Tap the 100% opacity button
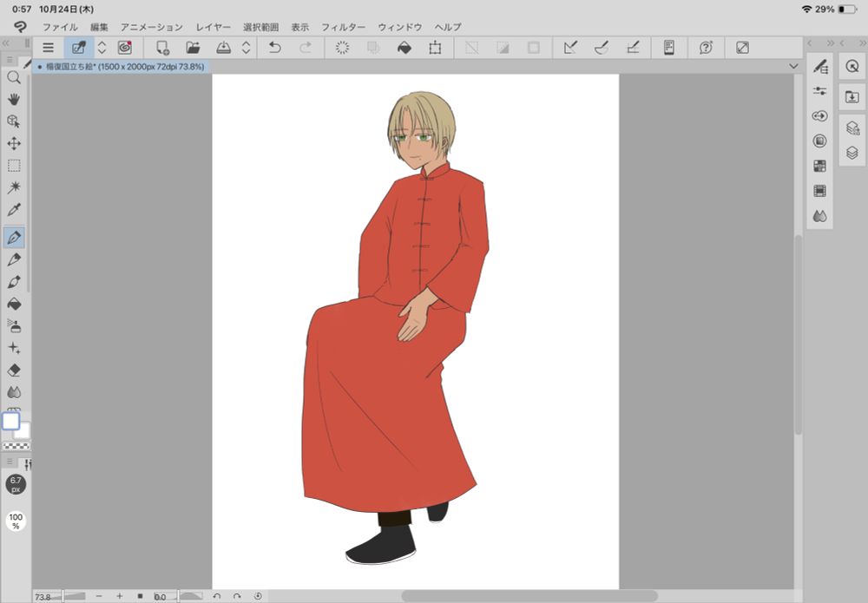 tap(16, 521)
